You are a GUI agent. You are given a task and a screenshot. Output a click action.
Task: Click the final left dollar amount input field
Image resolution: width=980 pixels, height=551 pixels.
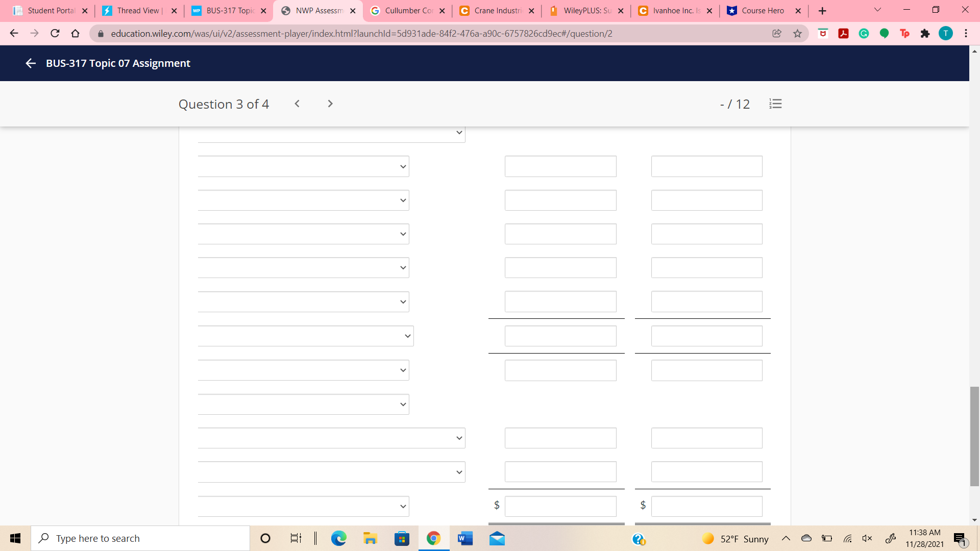560,506
